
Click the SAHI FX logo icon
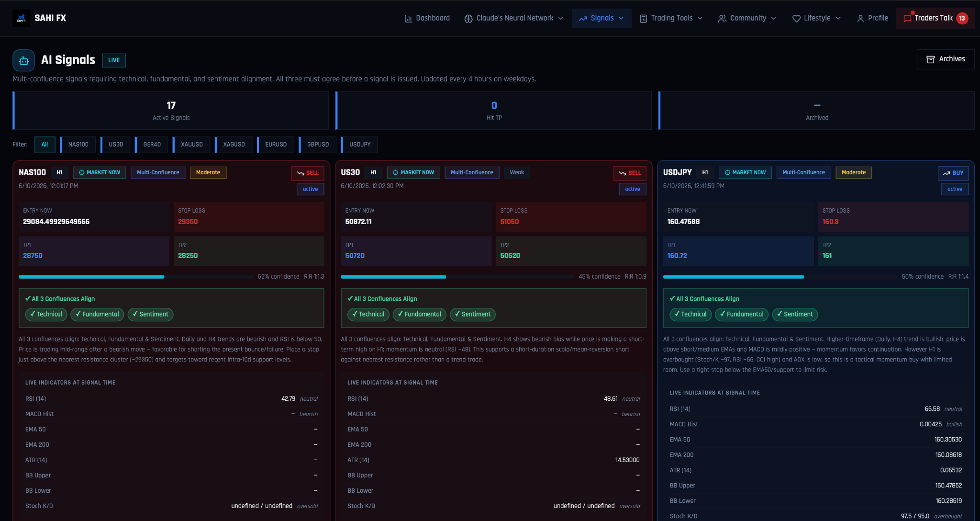(x=21, y=18)
